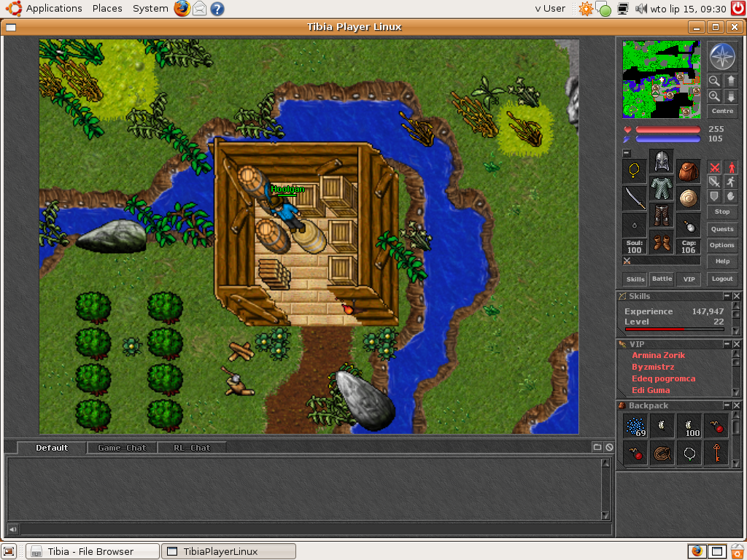Toggle the Battle panel button
This screenshot has height=560, width=747.
click(x=662, y=279)
